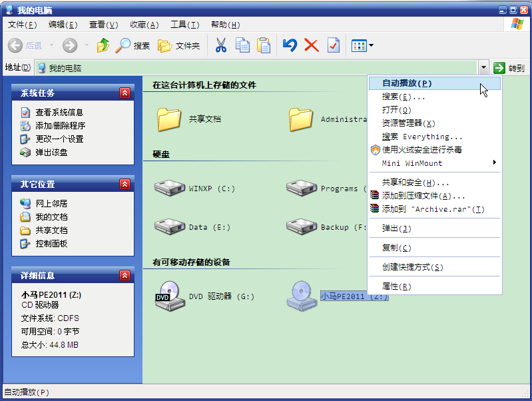This screenshot has height=401, width=532.
Task: Expand the Mini WinMount submenu
Action: click(435, 163)
